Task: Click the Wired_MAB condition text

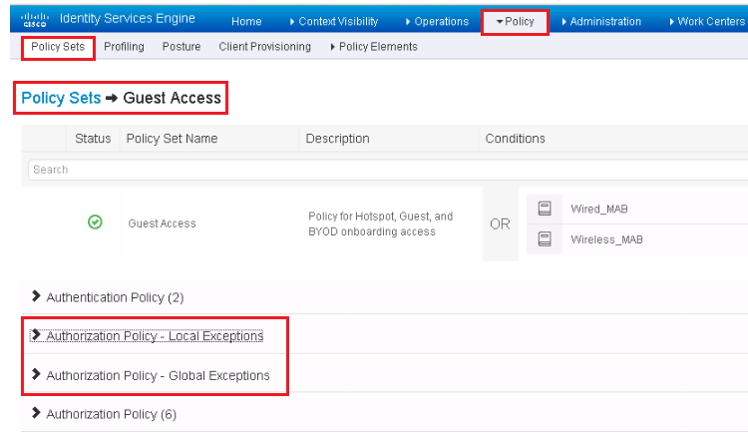Action: [x=599, y=209]
